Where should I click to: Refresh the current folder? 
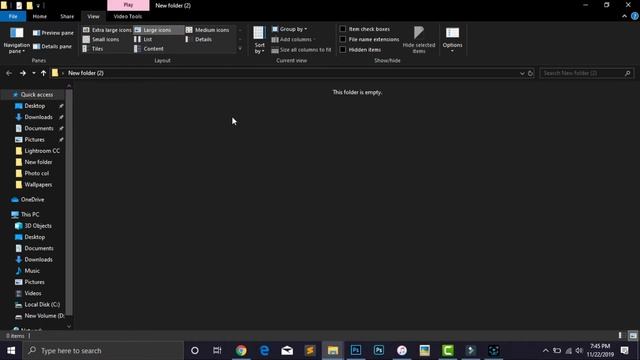(531, 73)
